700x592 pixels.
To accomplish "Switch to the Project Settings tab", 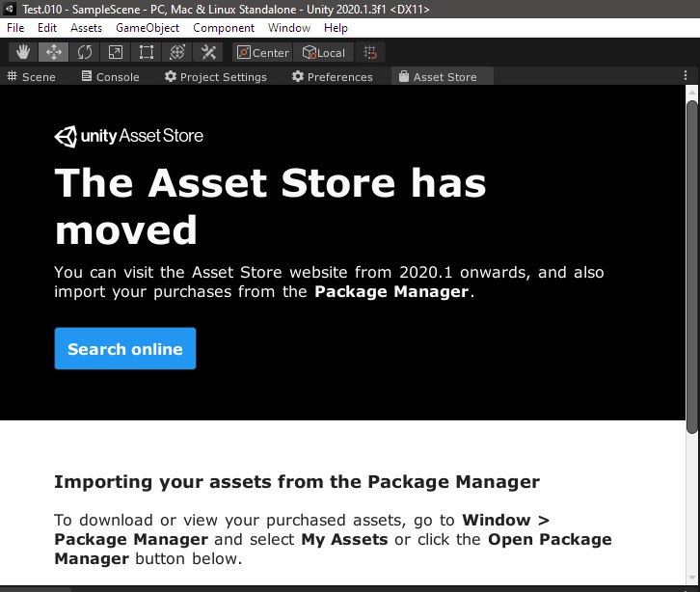I will pyautogui.click(x=215, y=77).
